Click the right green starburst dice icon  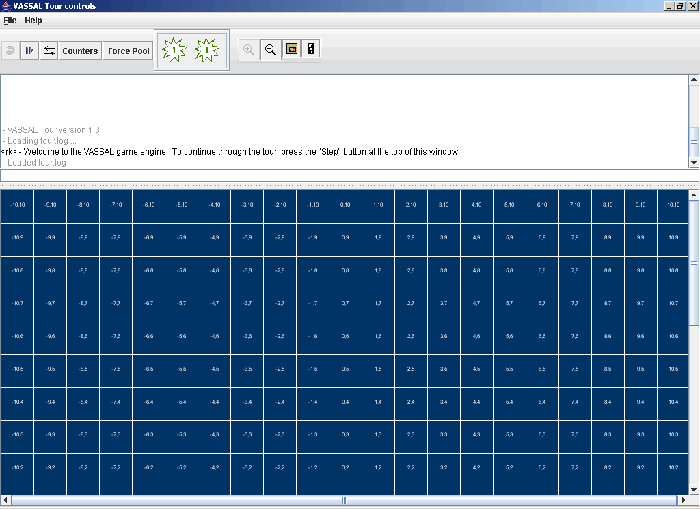(x=206, y=50)
